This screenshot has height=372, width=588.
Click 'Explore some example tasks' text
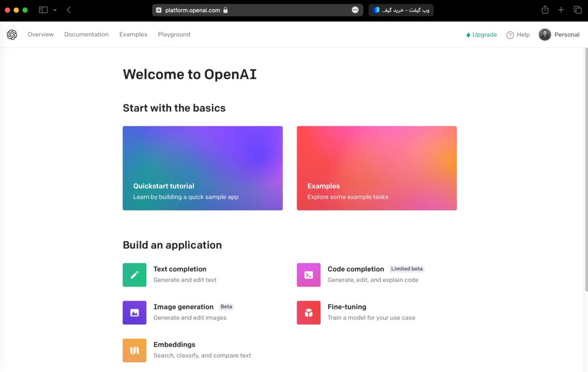(x=348, y=197)
